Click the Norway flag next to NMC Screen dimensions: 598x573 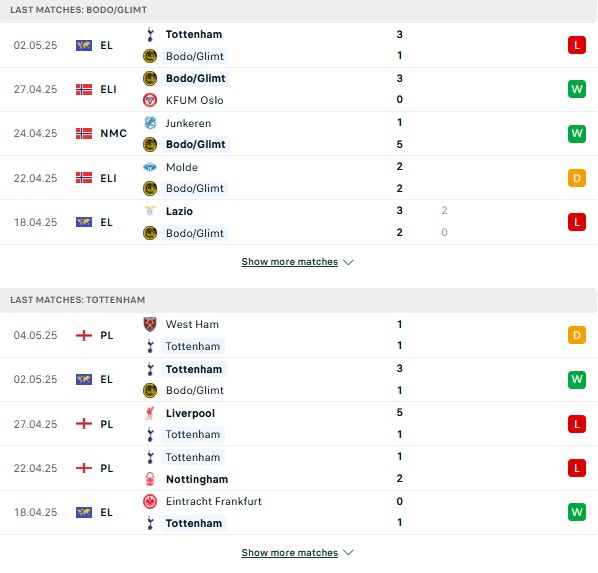coord(84,134)
